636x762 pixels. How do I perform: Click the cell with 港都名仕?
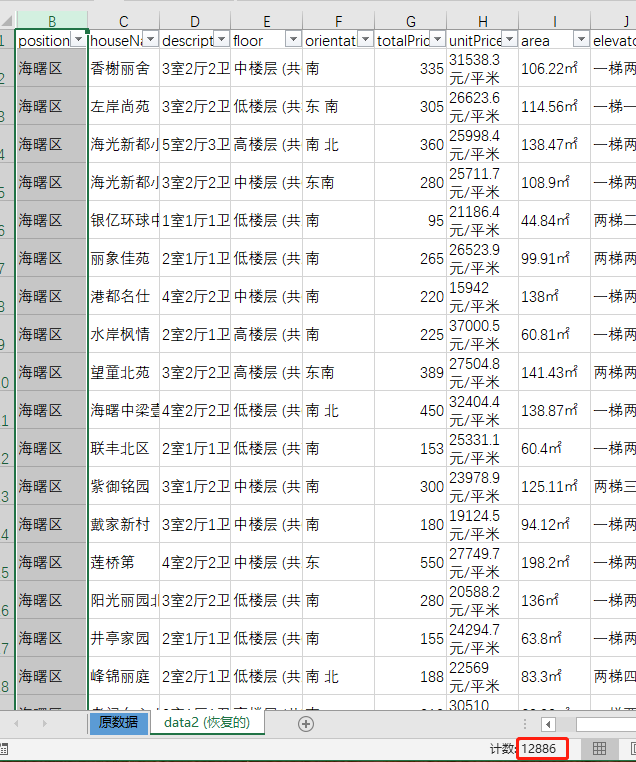[123, 296]
